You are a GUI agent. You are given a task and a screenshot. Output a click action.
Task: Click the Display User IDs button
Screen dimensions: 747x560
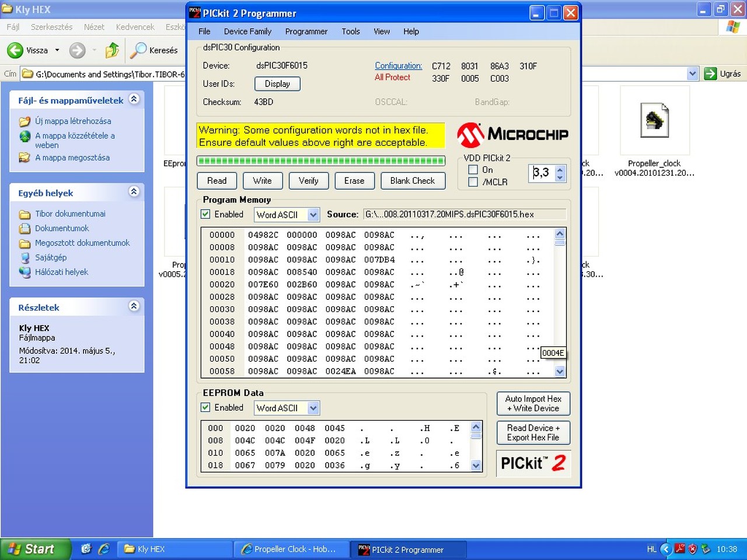point(277,84)
